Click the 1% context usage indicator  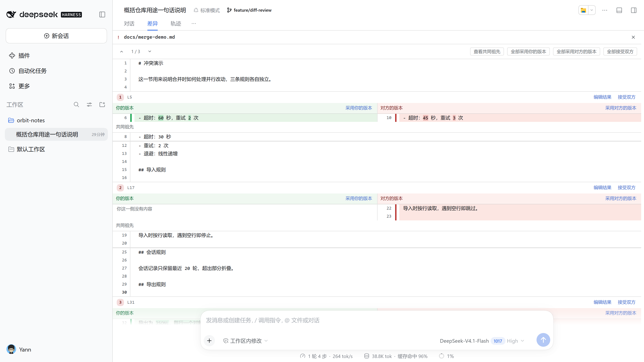[446, 356]
